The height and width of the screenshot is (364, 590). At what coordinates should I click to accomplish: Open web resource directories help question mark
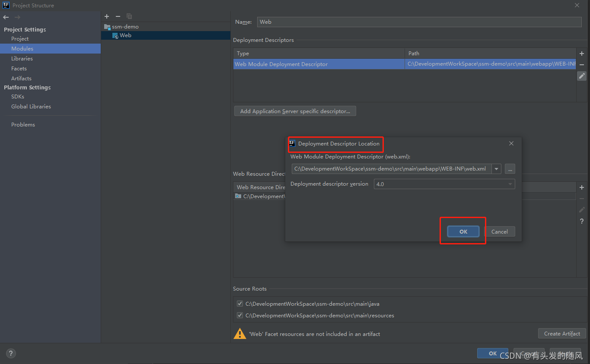pos(582,221)
